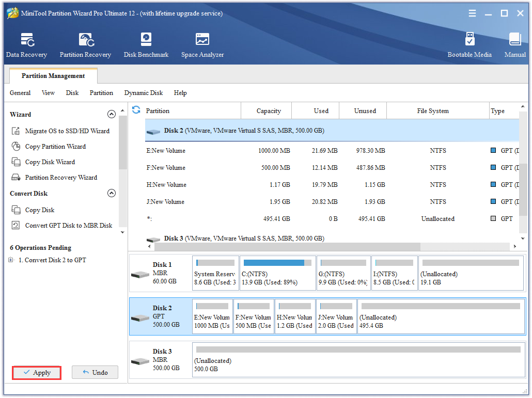The width and height of the screenshot is (532, 398).
Task: Select the 495.41 GB unallocated row
Action: (x=332, y=219)
